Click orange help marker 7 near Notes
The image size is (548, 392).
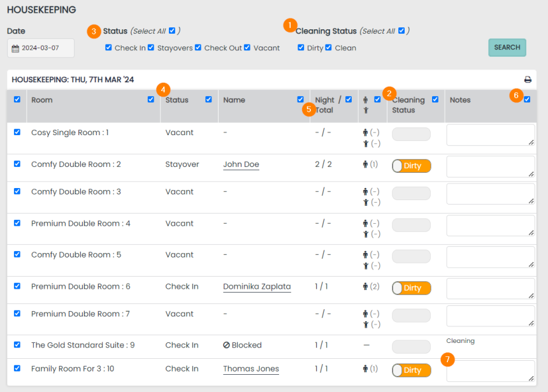click(x=448, y=359)
